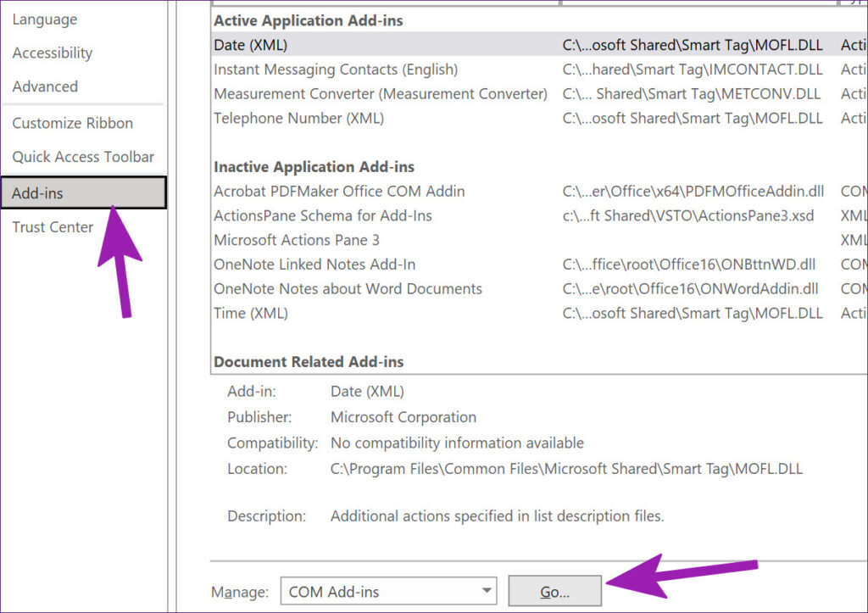This screenshot has height=613, width=868.
Task: Click the ONWordAddin.dll location path
Action: (x=690, y=288)
